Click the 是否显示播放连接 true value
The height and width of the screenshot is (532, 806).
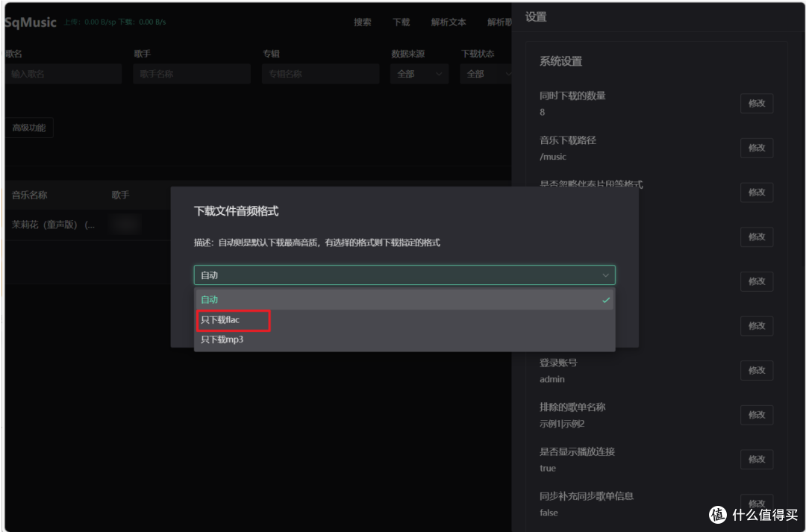click(x=548, y=469)
